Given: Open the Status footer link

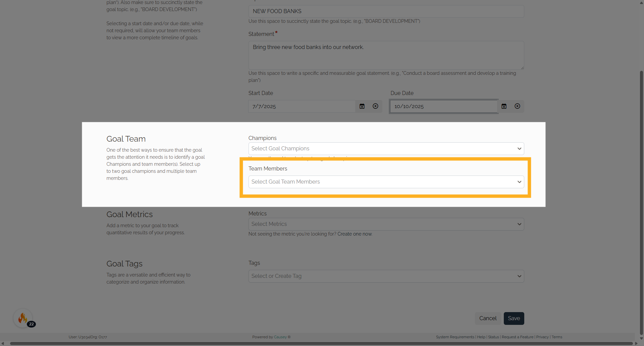Looking at the screenshot, I should 493,337.
